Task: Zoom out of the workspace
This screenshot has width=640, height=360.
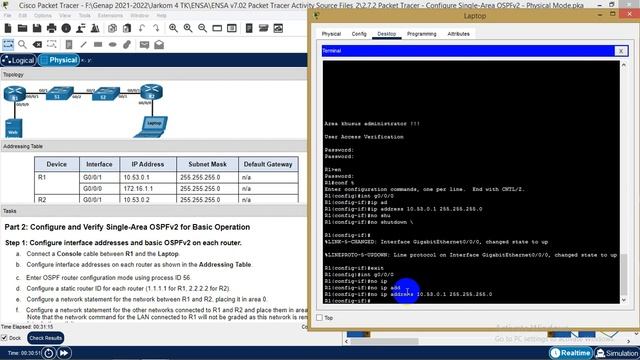Action: point(202,28)
